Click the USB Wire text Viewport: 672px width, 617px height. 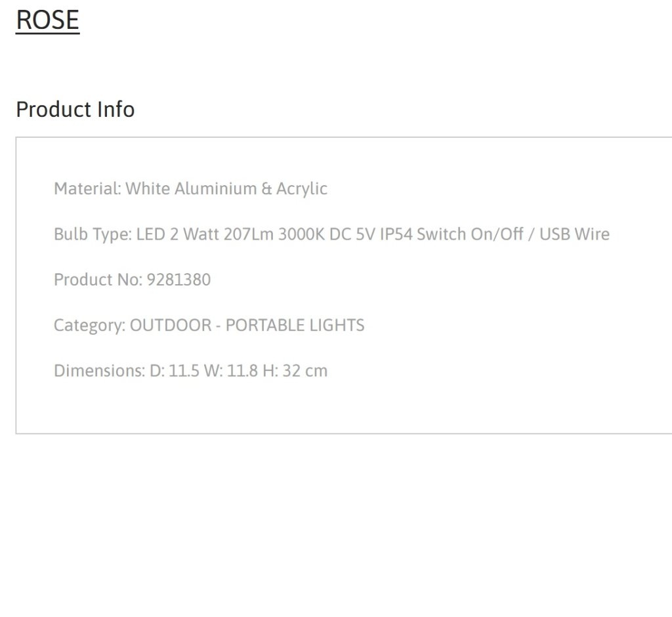pyautogui.click(x=574, y=234)
